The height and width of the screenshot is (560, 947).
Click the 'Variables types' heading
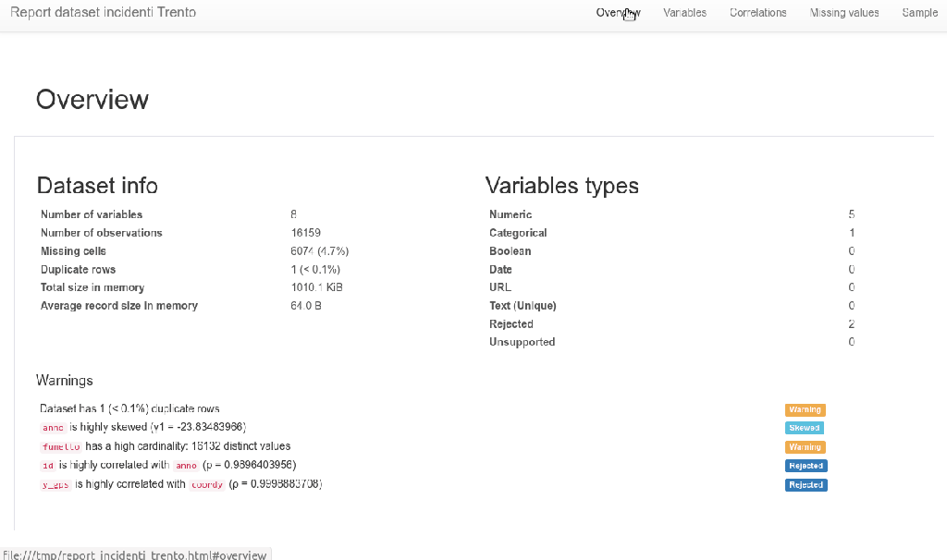(561, 185)
